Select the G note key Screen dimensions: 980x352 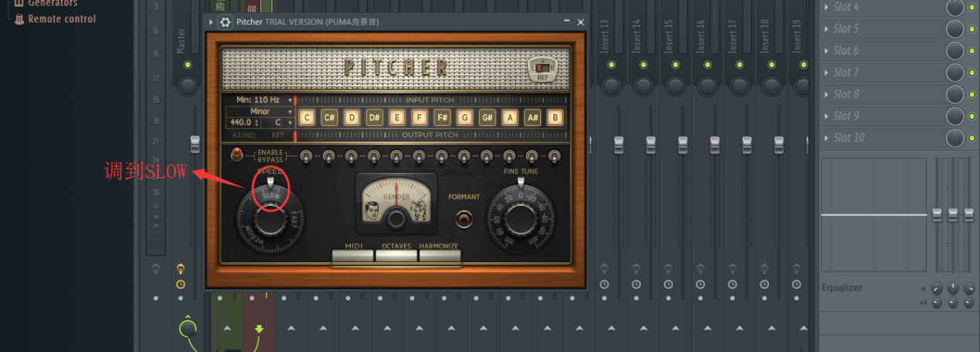[464, 117]
